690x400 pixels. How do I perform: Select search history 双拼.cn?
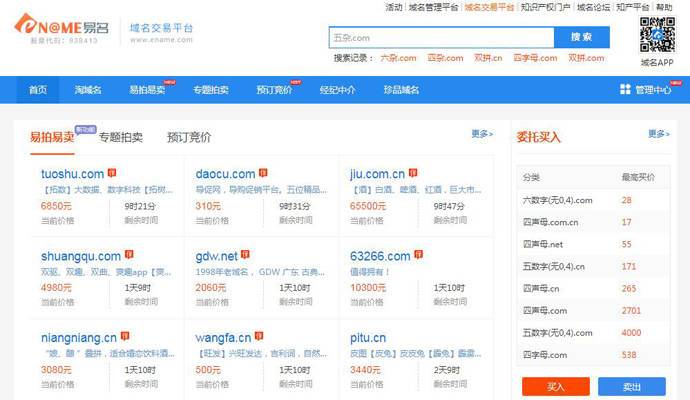488,58
